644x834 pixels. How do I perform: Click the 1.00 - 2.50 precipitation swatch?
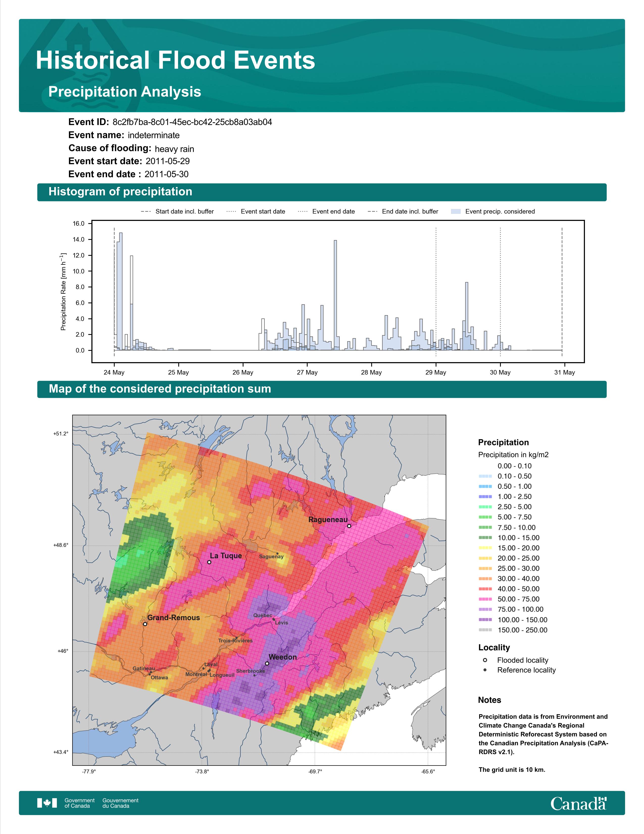[485, 497]
